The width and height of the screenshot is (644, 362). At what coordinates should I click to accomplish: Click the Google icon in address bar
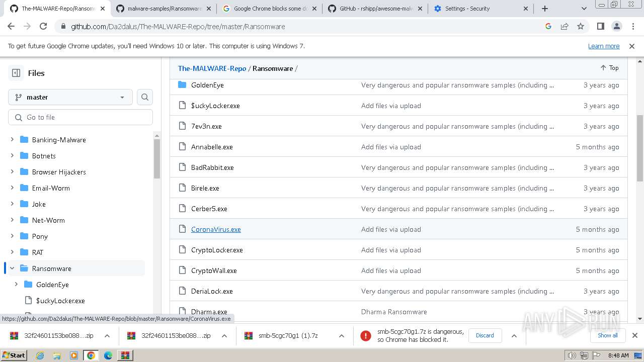click(548, 27)
